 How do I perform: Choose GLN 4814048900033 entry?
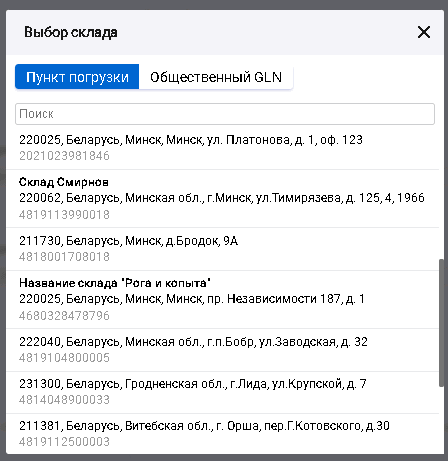[64, 400]
